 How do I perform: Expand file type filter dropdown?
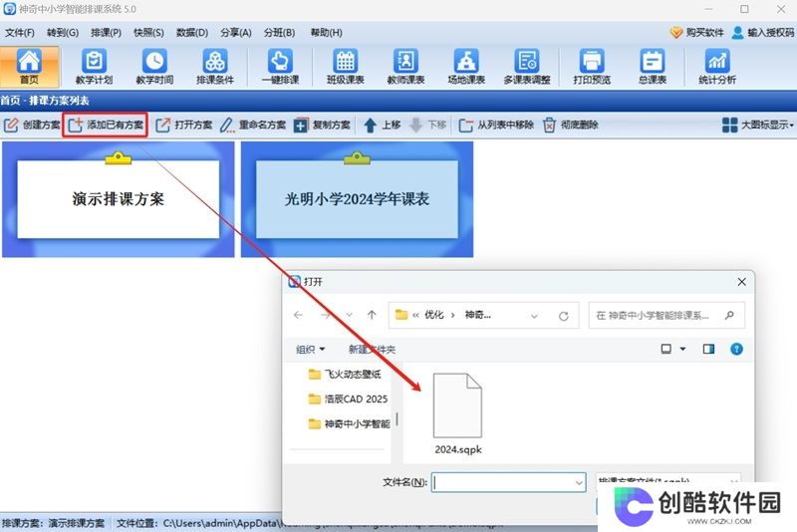(x=733, y=480)
